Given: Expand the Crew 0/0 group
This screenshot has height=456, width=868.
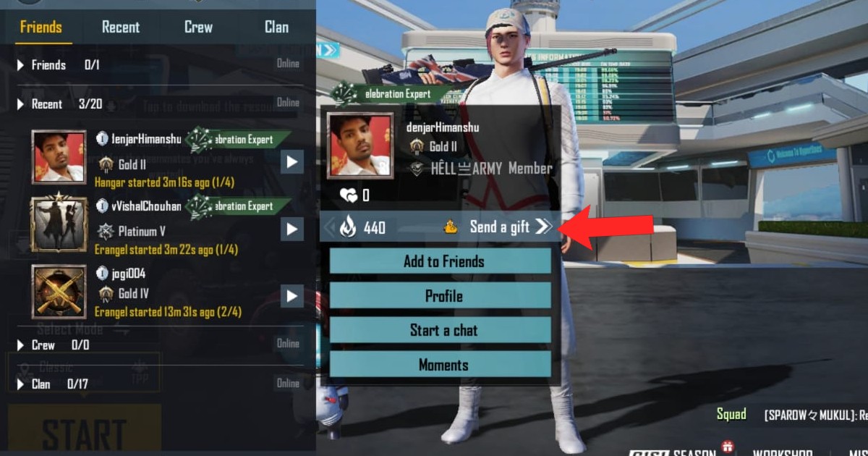Looking at the screenshot, I should (21, 345).
